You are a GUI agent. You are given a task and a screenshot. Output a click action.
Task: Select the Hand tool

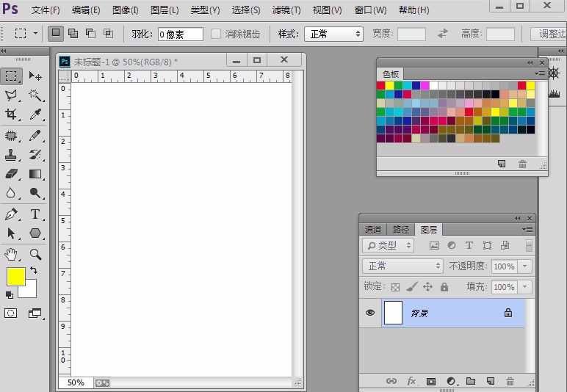[x=11, y=254]
